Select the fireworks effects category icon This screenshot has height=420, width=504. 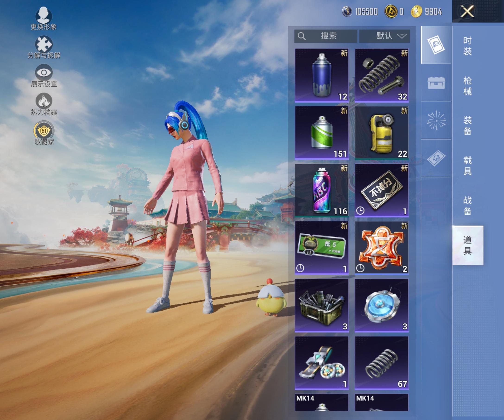[436, 120]
